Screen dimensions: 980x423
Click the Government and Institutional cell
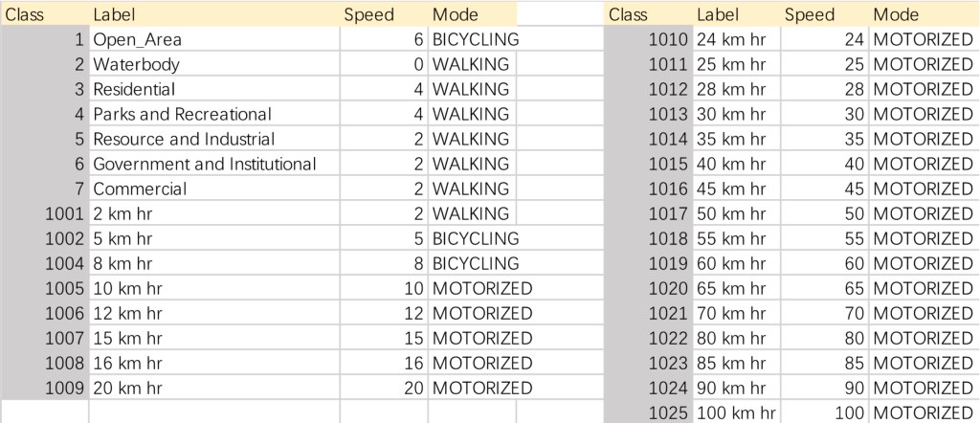coord(204,165)
